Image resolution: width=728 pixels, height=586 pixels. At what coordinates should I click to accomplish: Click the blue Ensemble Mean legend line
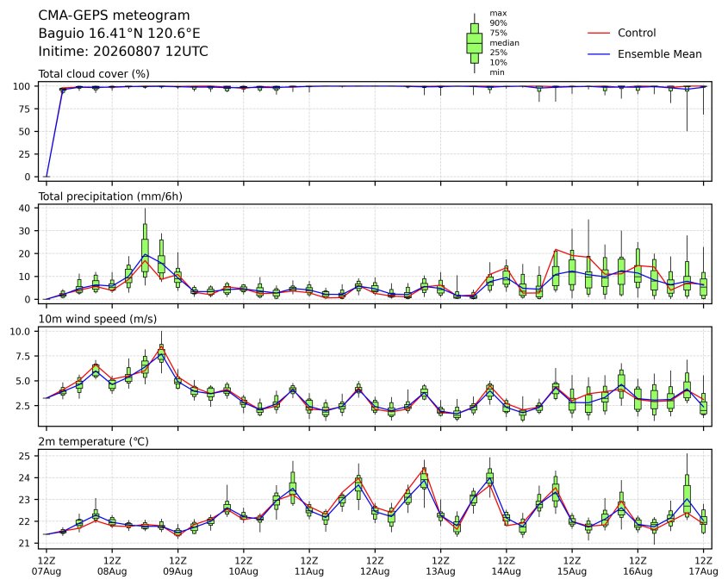coord(599,54)
